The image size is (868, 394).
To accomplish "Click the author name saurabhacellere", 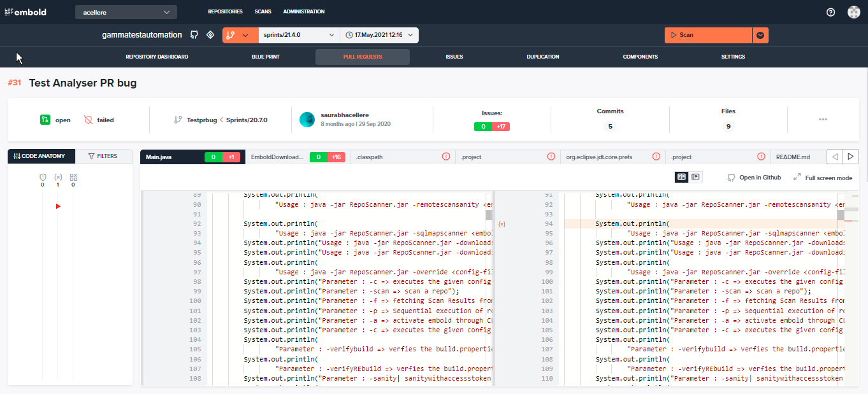I will [x=345, y=115].
